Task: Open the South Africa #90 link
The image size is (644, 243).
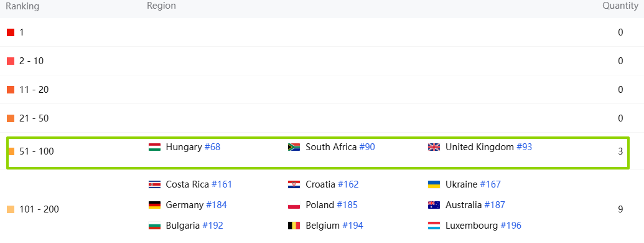Action: click(367, 147)
